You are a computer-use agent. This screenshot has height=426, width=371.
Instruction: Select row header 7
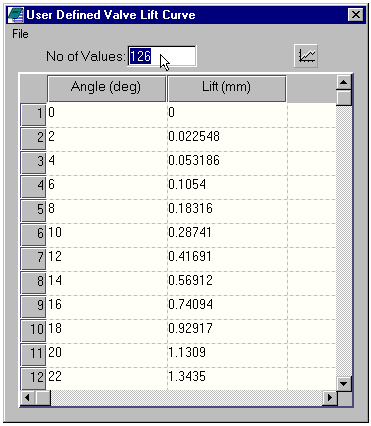(x=33, y=258)
